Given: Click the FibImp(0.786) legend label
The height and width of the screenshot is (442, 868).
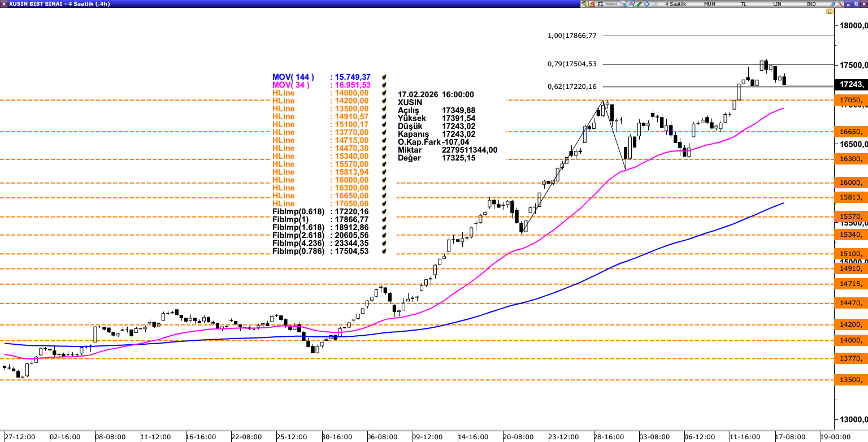Looking at the screenshot, I should pos(298,251).
